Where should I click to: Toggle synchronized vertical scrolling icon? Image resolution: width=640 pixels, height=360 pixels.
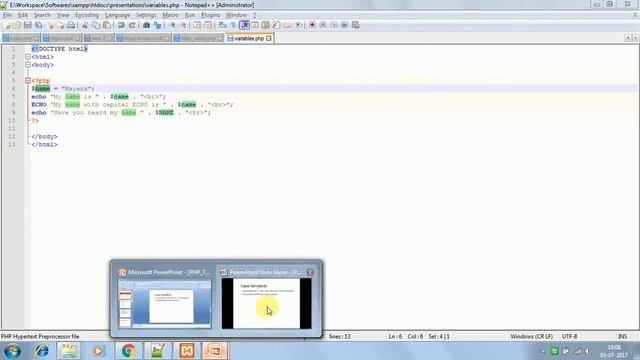pos(197,25)
